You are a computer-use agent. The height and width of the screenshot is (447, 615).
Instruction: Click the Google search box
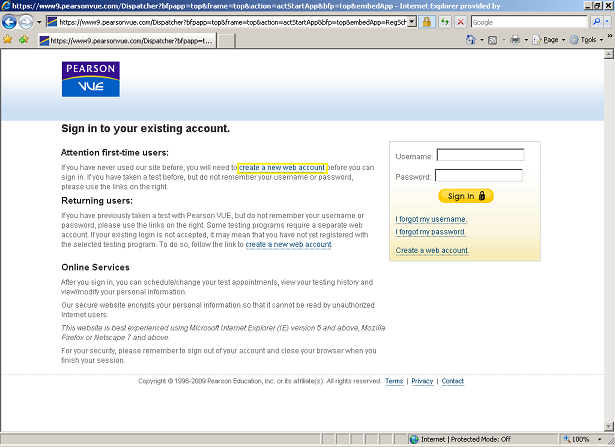point(529,22)
